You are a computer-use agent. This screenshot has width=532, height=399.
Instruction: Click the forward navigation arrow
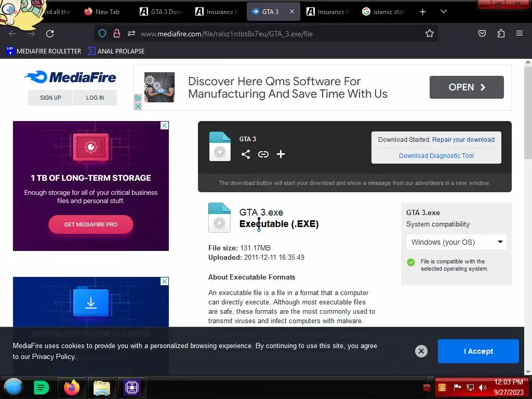tap(31, 34)
